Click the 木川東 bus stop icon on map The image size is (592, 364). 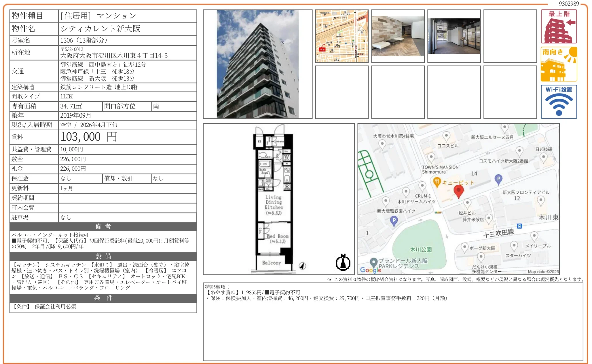(x=519, y=226)
